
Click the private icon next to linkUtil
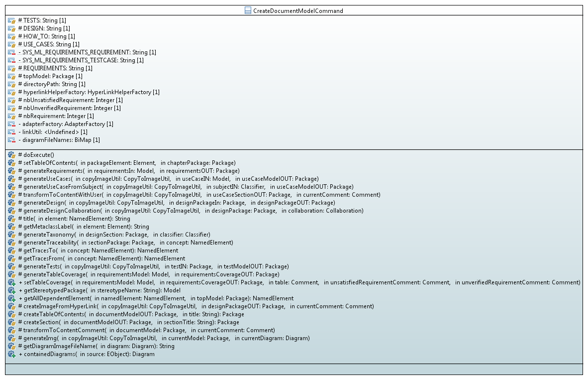[11, 132]
